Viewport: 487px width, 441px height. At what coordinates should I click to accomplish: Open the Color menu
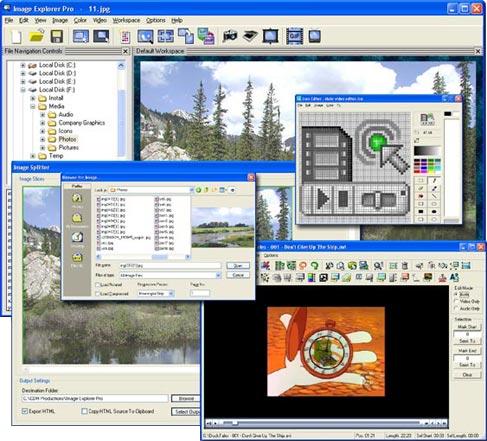pyautogui.click(x=80, y=21)
